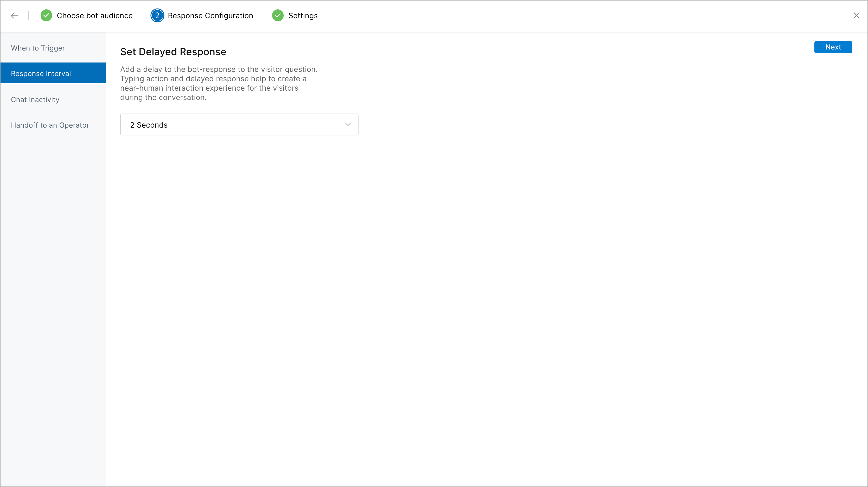
Task: Open the Choose bot audience step
Action: (x=94, y=16)
